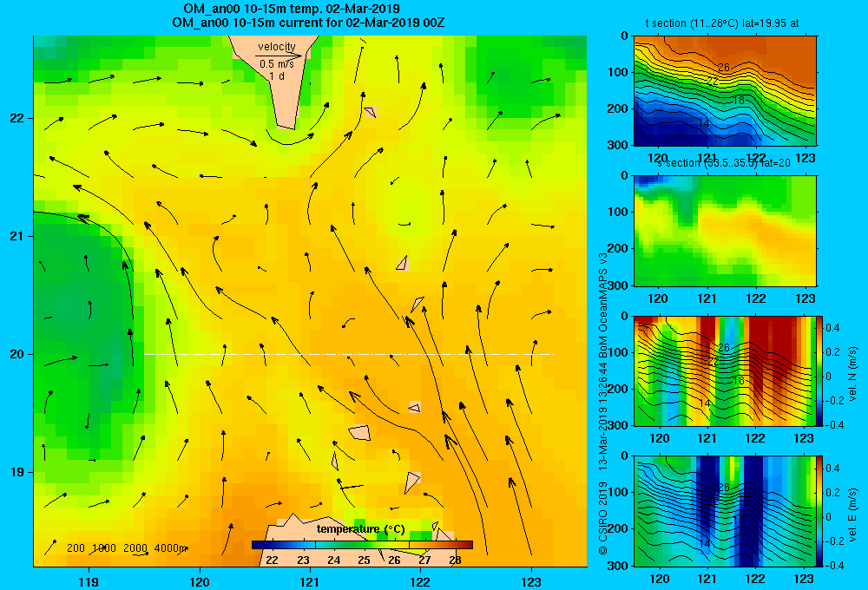Select the 'velocity' legend label
Image resolution: width=868 pixels, height=590 pixels.
[x=277, y=47]
